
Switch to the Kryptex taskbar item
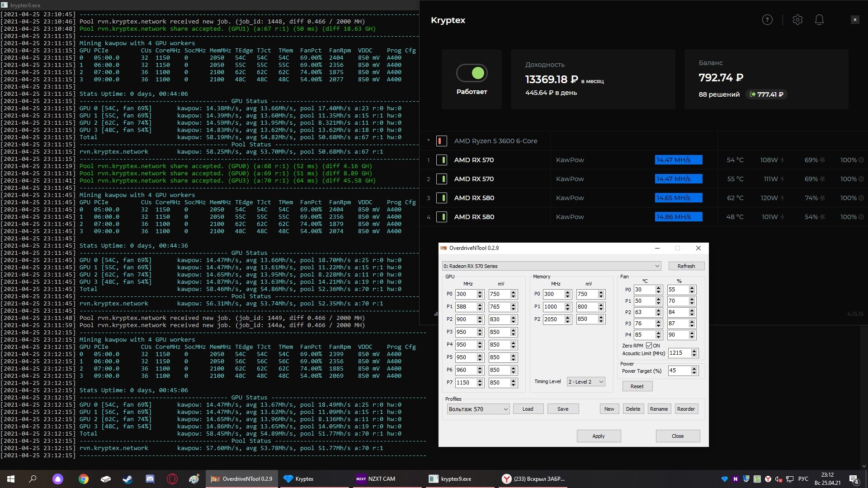[314, 479]
